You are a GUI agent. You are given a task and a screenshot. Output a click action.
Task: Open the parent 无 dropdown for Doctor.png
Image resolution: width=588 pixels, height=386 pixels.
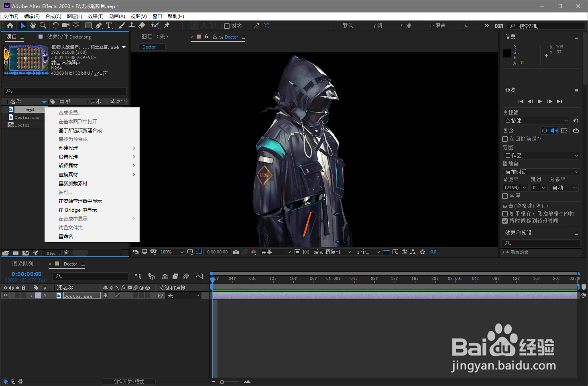click(183, 296)
